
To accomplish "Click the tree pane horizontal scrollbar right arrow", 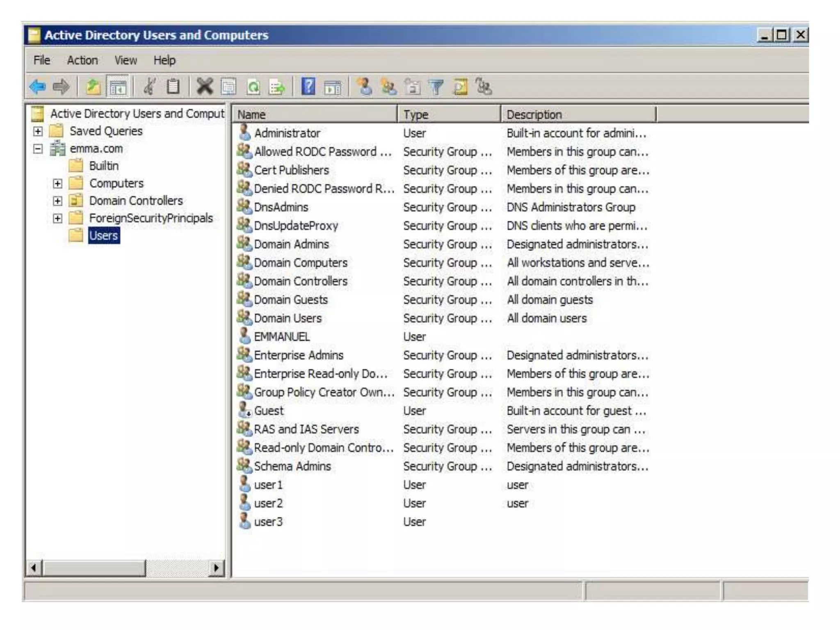I will tap(217, 568).
